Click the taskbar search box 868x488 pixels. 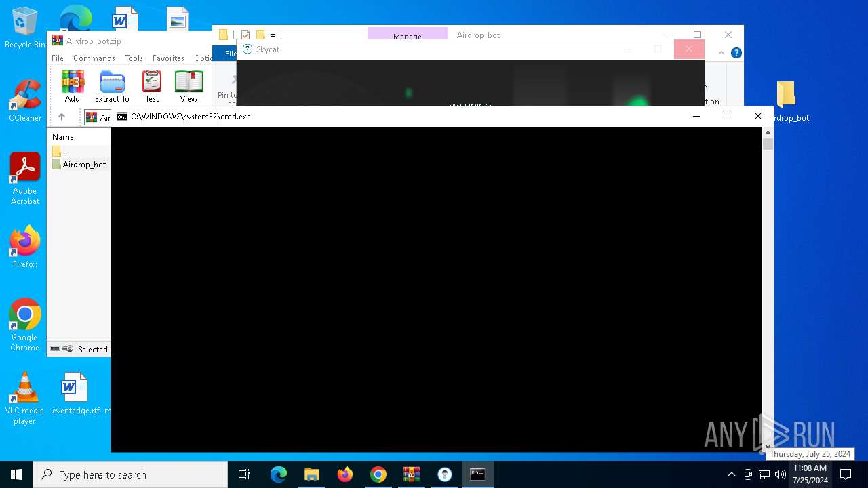pyautogui.click(x=130, y=474)
